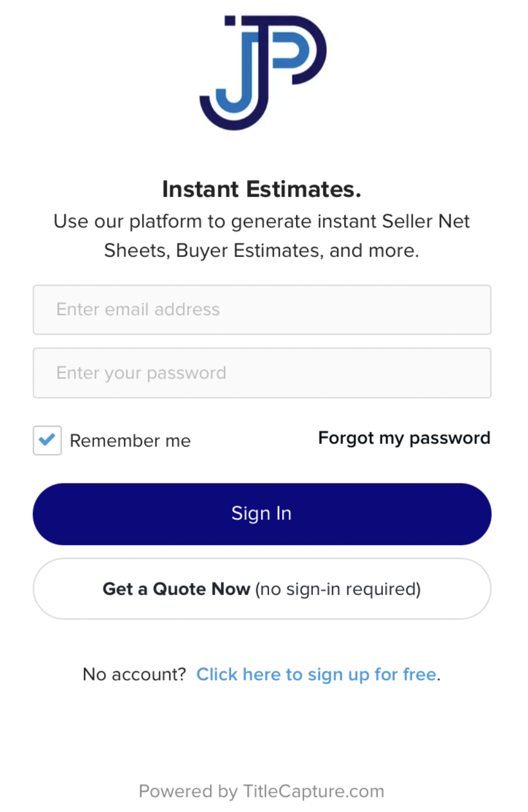The width and height of the screenshot is (528, 812).
Task: Click the (no sign-in required) text
Action: pos(338,589)
